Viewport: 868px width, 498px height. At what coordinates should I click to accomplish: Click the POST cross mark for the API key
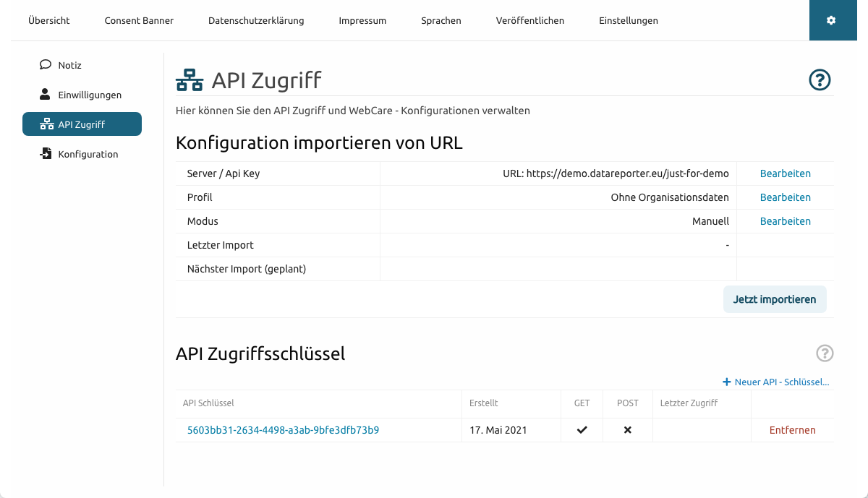point(627,430)
